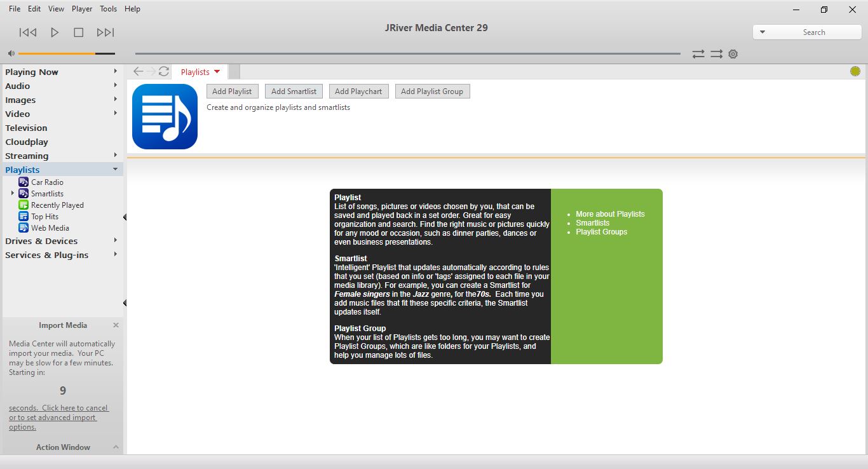
Task: Expand the Audio section arrow
Action: coord(116,85)
